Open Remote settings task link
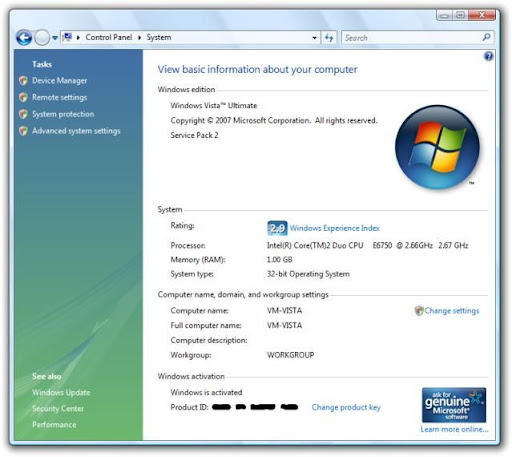Viewport: 512px width, 457px height. pyautogui.click(x=59, y=97)
